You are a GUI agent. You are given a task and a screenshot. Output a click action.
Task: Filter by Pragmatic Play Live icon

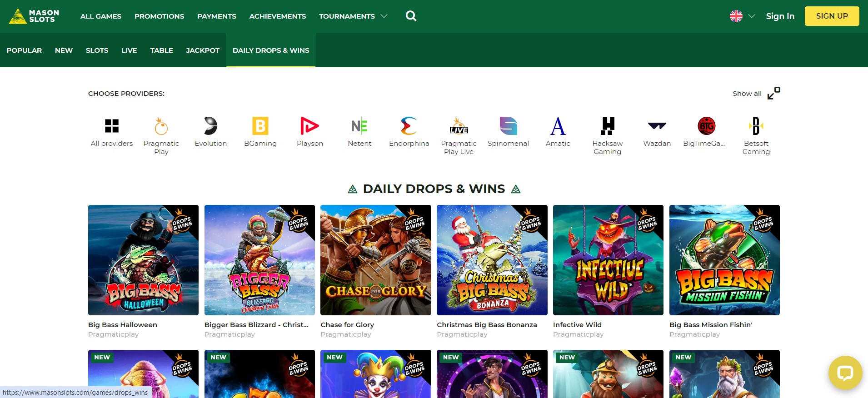[x=459, y=126]
